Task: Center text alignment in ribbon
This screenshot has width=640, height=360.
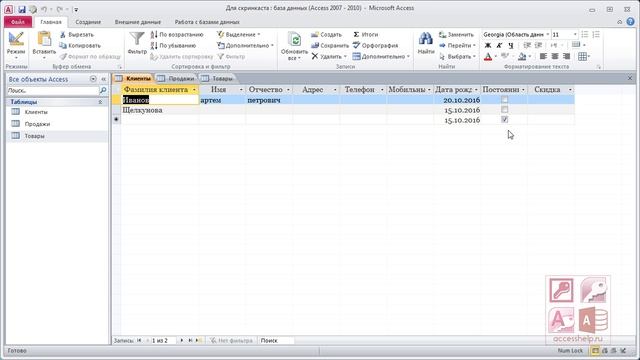Action: point(555,56)
